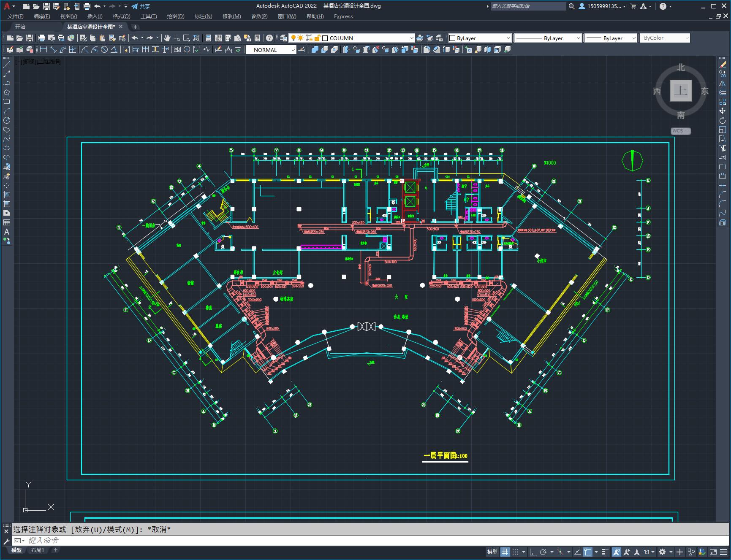The height and width of the screenshot is (560, 731).
Task: Click the 上 top face of ViewCube
Action: [681, 90]
